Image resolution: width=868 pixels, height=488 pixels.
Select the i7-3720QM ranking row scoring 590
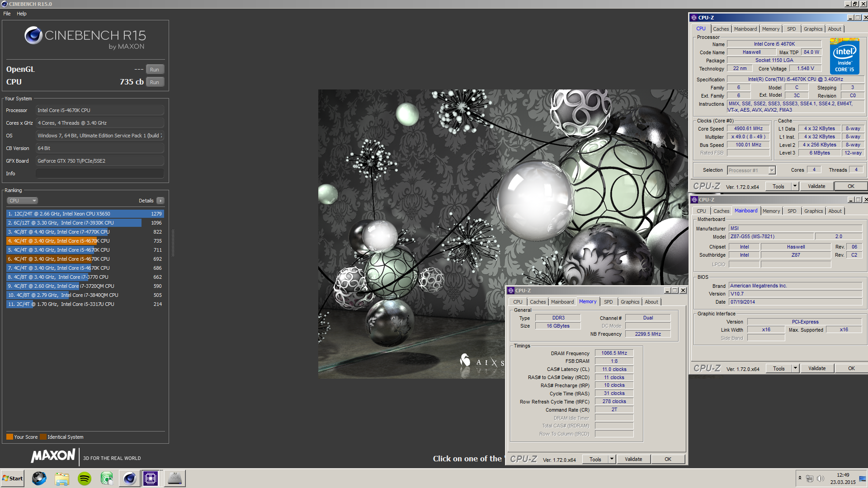(85, 286)
